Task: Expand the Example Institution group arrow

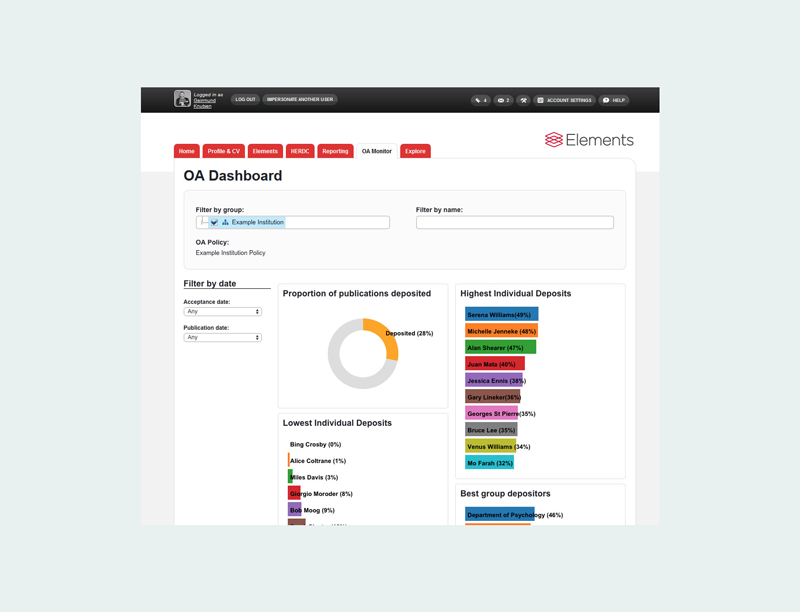Action: click(x=214, y=223)
